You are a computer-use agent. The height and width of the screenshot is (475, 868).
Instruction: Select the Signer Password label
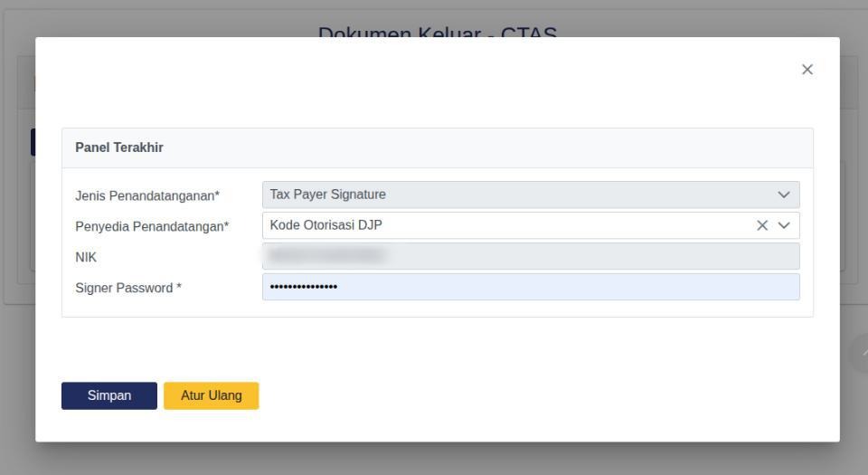[x=128, y=288]
